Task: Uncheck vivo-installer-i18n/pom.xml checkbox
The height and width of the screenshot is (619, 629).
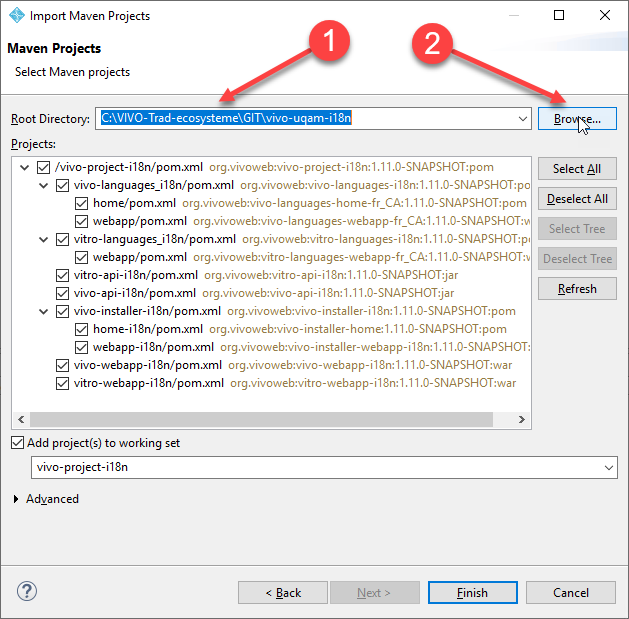Action: 62,311
